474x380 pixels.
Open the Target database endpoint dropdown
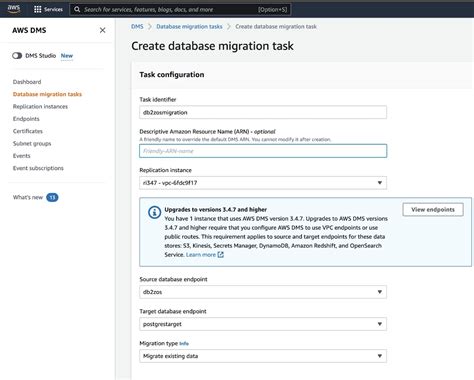point(263,324)
